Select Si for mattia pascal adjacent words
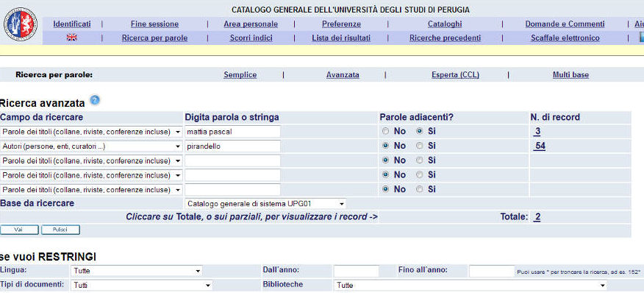Screen dimensions: 644x293 pyautogui.click(x=419, y=131)
